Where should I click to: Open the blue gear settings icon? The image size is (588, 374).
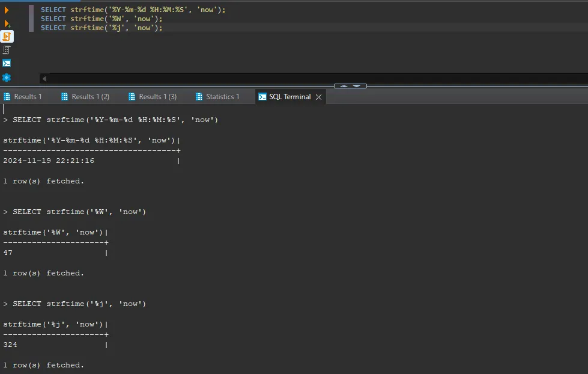[7, 78]
